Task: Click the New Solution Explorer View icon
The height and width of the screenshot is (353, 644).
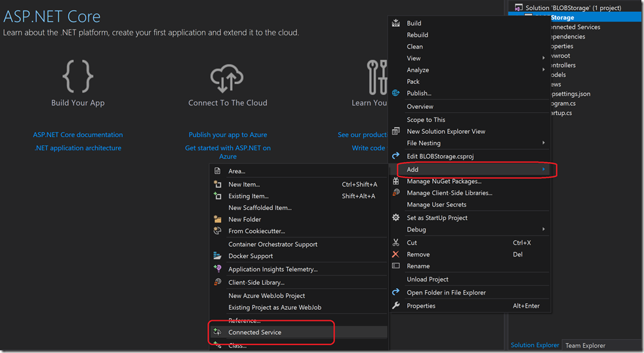Action: (396, 131)
